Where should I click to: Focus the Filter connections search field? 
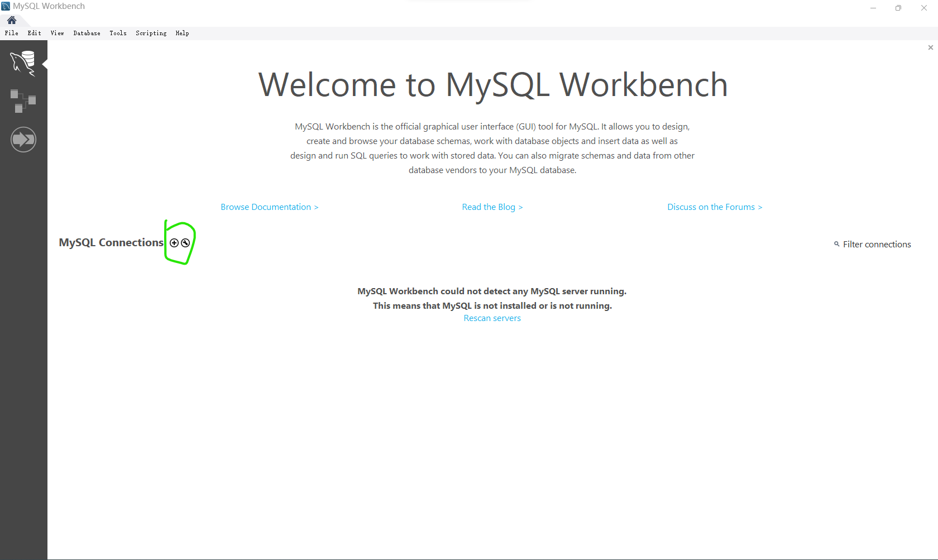coord(876,245)
